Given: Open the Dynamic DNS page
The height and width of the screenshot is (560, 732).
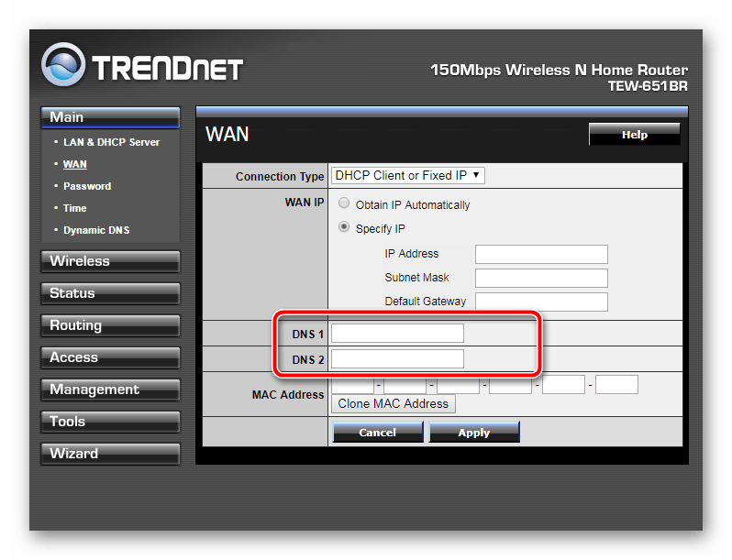Looking at the screenshot, I should [x=96, y=230].
